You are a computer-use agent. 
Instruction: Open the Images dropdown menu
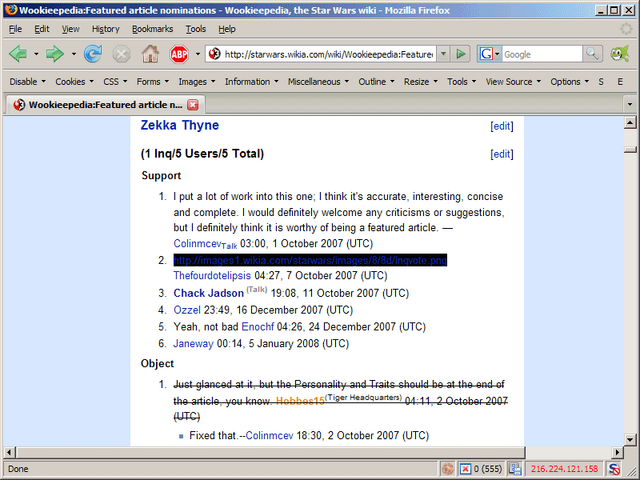pyautogui.click(x=197, y=82)
